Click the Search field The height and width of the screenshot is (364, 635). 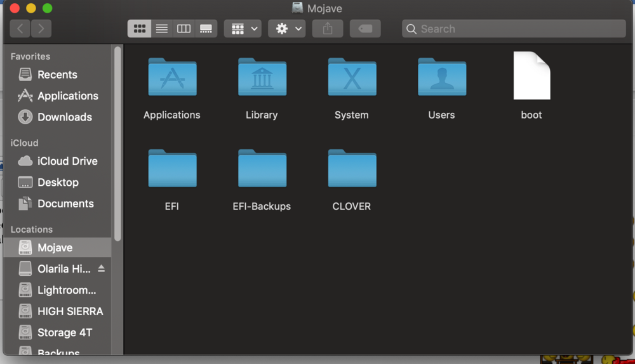click(514, 29)
